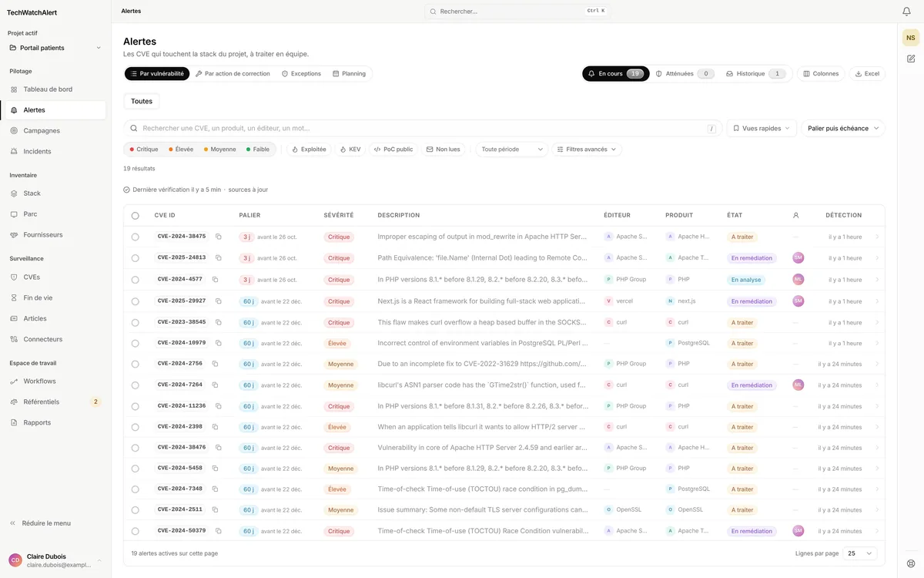The height and width of the screenshot is (578, 924).
Task: Open Incidents in sidebar
Action: (x=54, y=151)
